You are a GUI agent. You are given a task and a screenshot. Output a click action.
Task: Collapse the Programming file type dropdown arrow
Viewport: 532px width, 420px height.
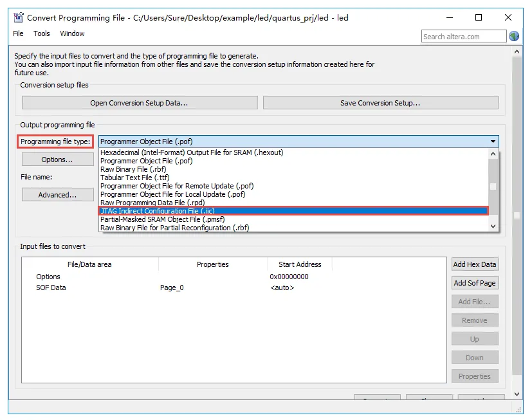tap(493, 142)
